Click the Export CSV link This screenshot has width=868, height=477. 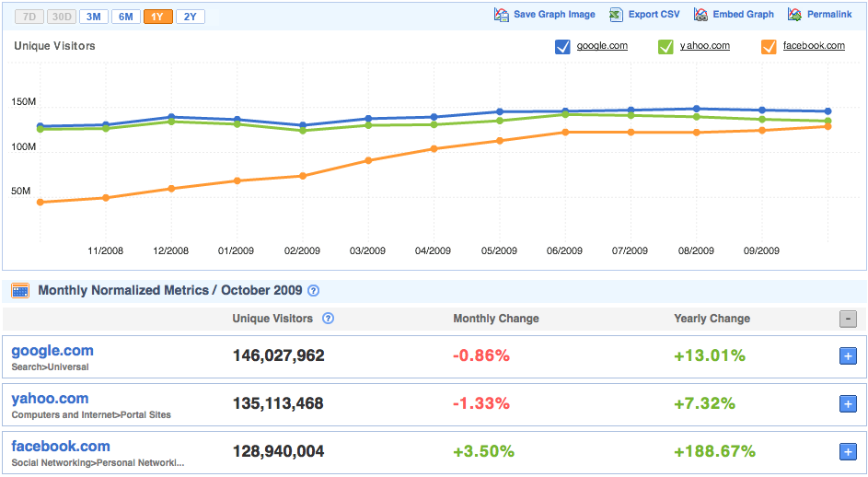(x=654, y=15)
